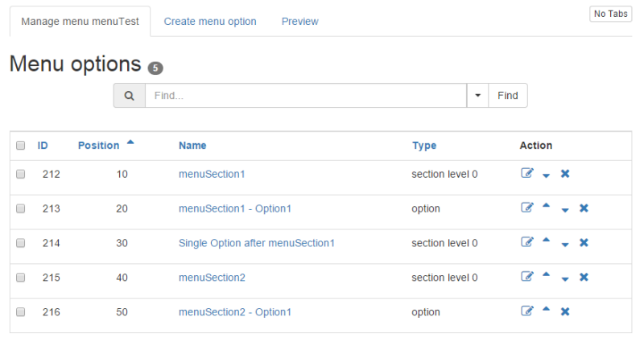Edit menuSection1 row with pencil icon
This screenshot has height=342, width=644.
527,173
